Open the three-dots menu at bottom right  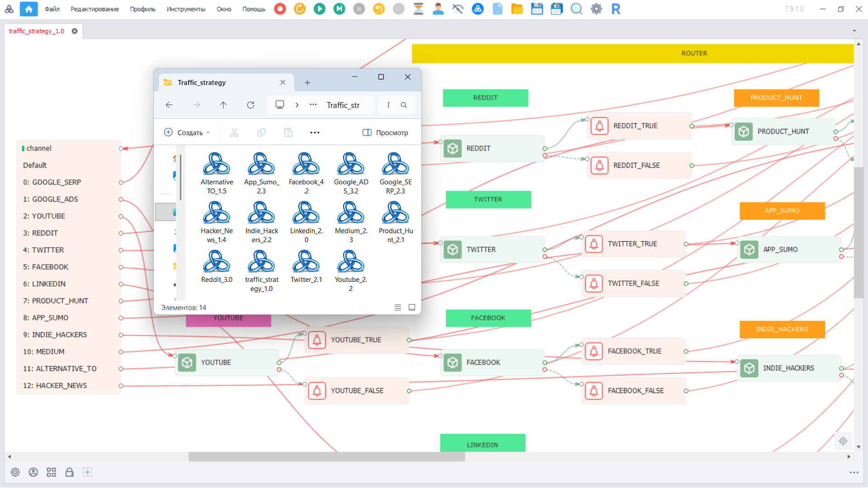[854, 473]
